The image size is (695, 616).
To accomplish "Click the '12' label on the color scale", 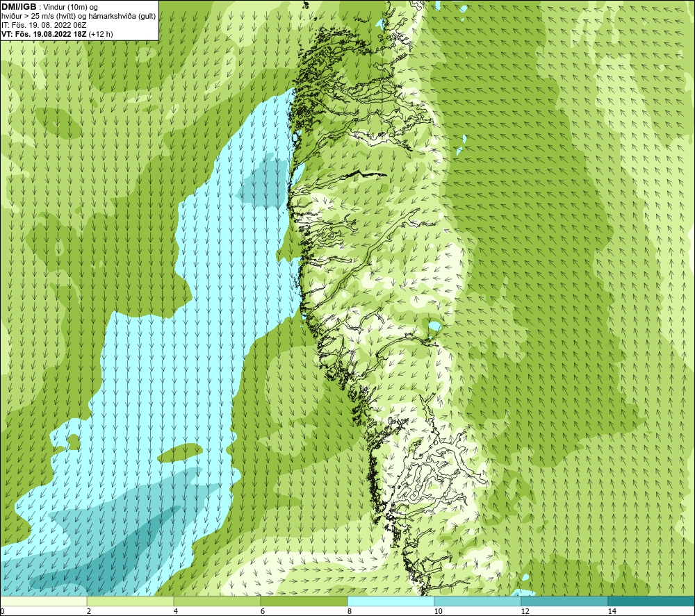I will coord(525,612).
